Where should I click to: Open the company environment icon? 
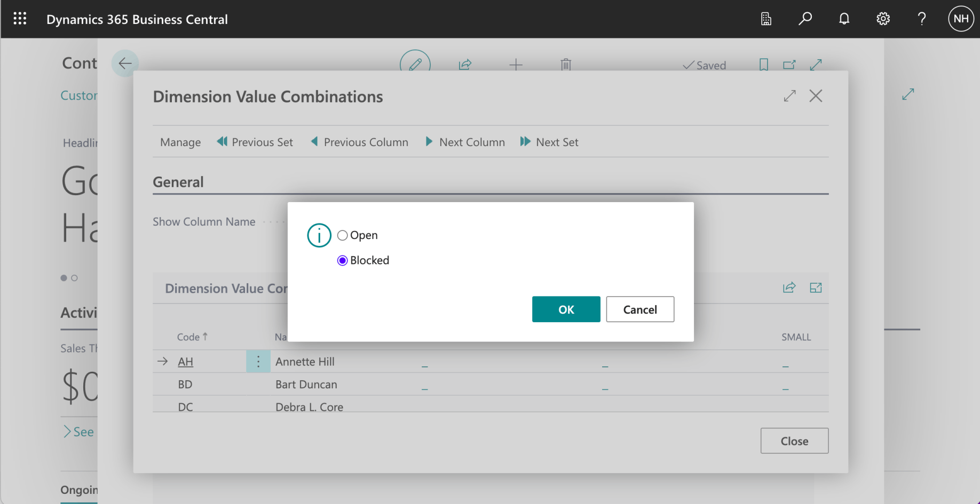tap(766, 19)
